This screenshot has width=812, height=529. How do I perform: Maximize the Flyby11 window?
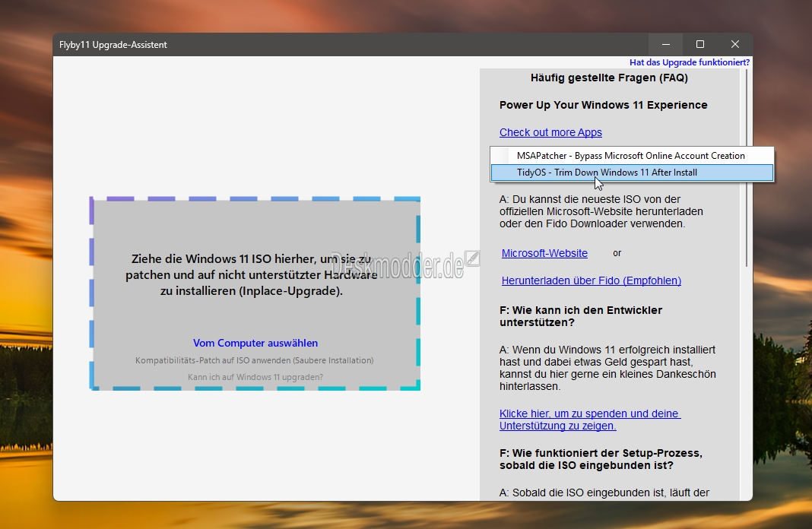(700, 45)
